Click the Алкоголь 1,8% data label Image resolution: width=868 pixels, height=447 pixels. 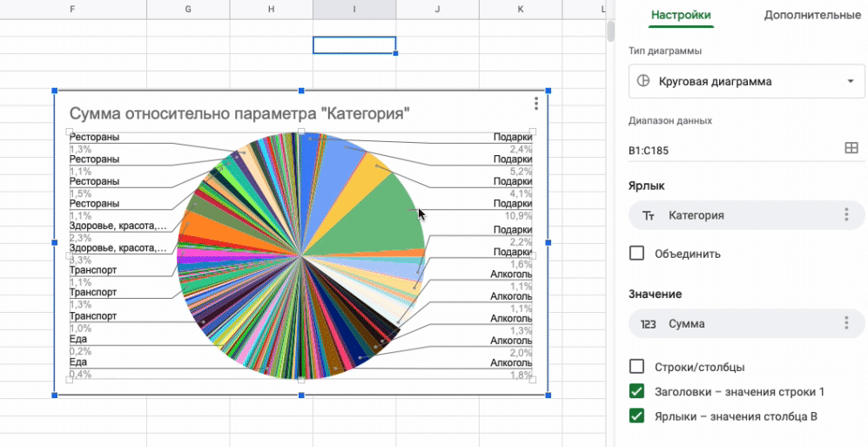[511, 369]
